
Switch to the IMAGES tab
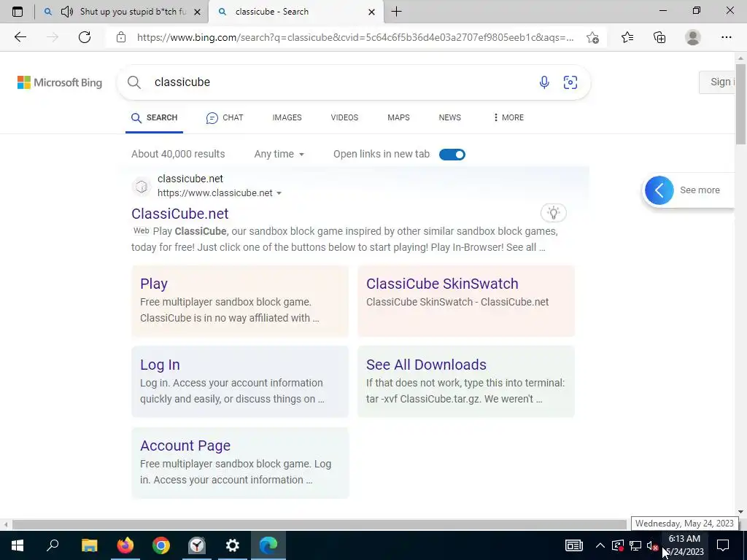pyautogui.click(x=287, y=117)
